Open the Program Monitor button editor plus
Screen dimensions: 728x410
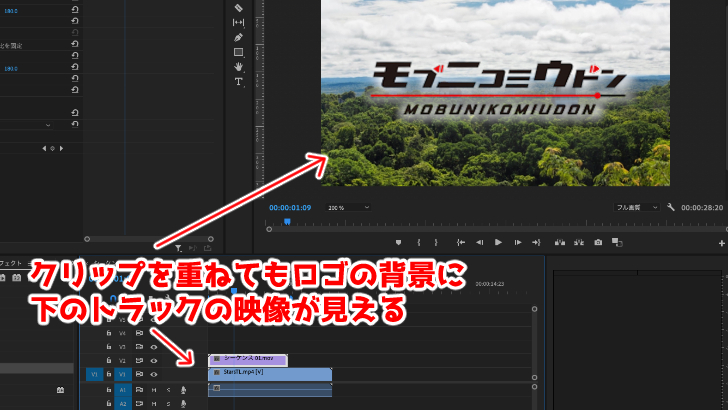click(722, 243)
